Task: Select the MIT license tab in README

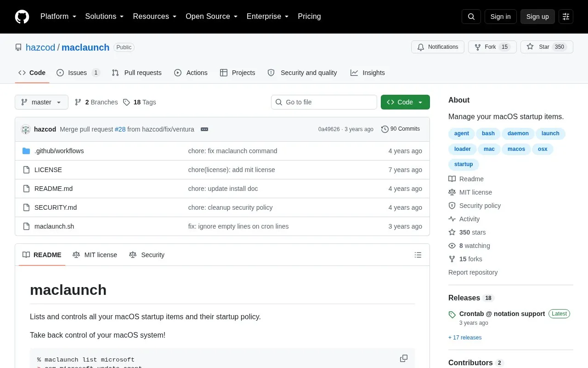Action: click(x=95, y=255)
